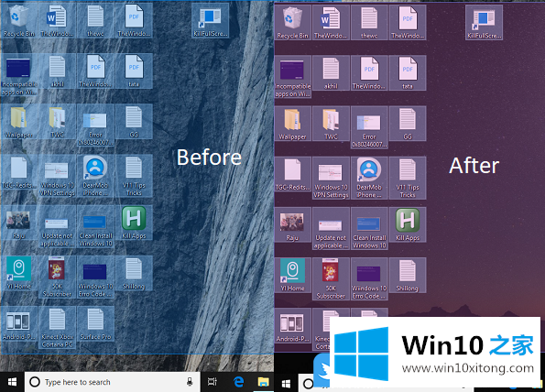Select the Wallpaper folder on the Before desktop
This screenshot has width=545, height=392.
[x=18, y=121]
